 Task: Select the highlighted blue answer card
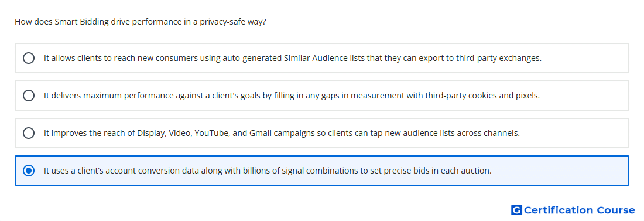pyautogui.click(x=322, y=171)
